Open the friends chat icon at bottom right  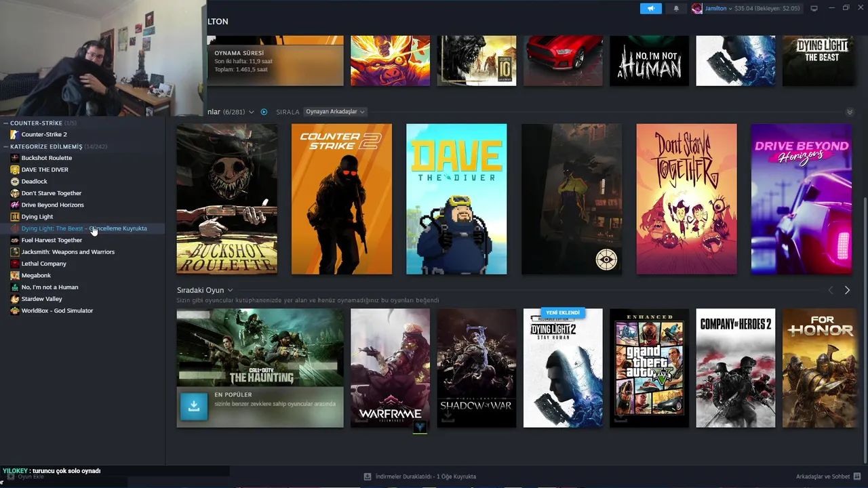[857, 476]
